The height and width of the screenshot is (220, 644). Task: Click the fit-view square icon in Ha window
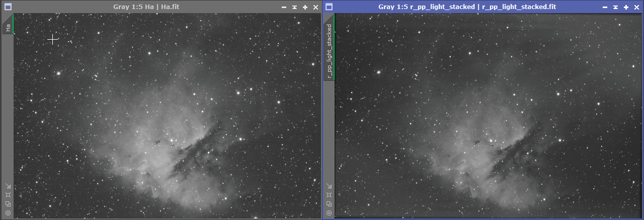pos(8,195)
